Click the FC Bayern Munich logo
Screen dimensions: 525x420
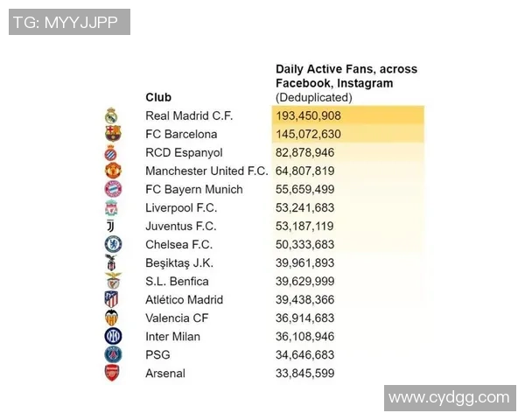(x=112, y=189)
